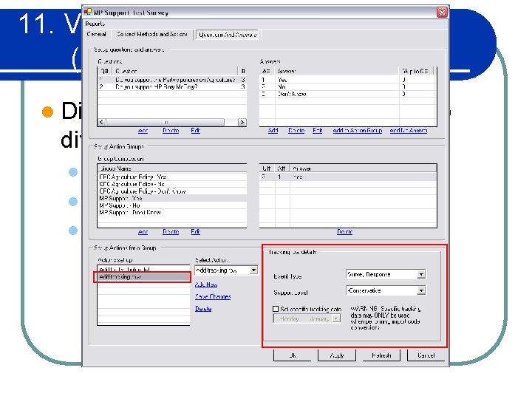Click Add link under the Questions list
The height and width of the screenshot is (399, 532).
(x=143, y=131)
